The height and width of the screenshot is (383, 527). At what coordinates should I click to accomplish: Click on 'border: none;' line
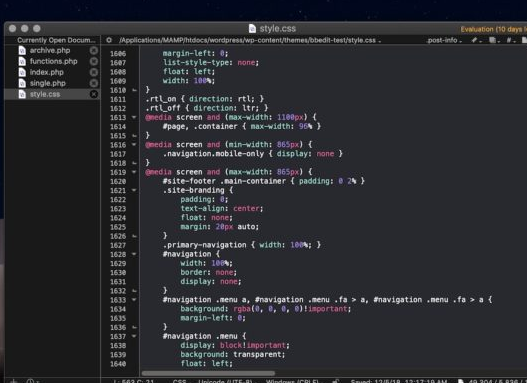[208, 272]
